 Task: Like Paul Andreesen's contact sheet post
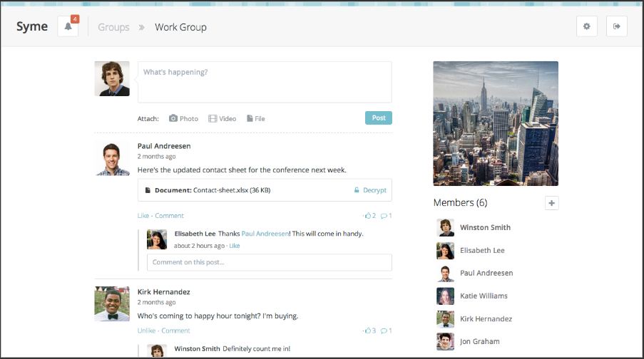(143, 216)
